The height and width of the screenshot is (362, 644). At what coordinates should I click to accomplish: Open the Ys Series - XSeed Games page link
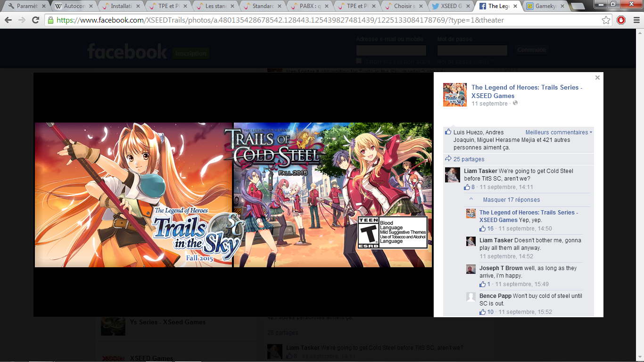click(x=168, y=322)
